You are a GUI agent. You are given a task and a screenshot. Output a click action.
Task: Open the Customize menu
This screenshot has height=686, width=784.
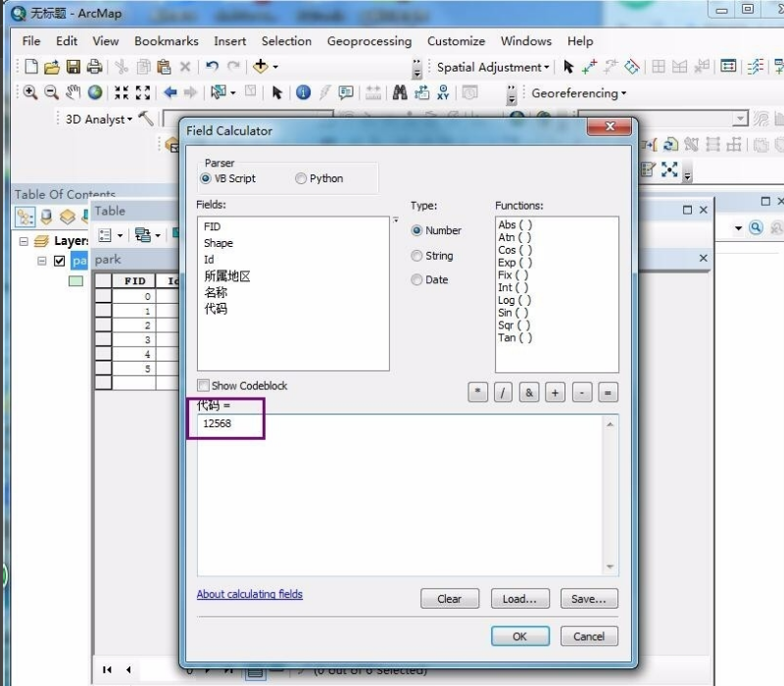coord(456,41)
